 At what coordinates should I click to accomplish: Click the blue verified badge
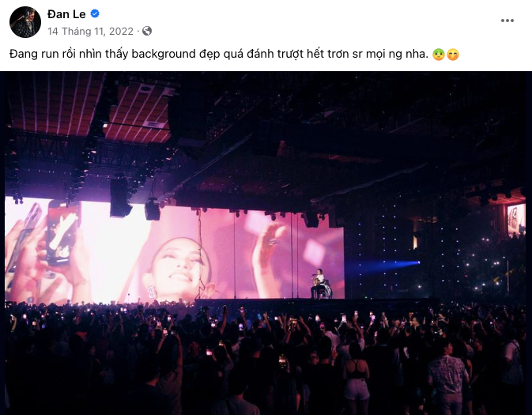click(x=96, y=14)
